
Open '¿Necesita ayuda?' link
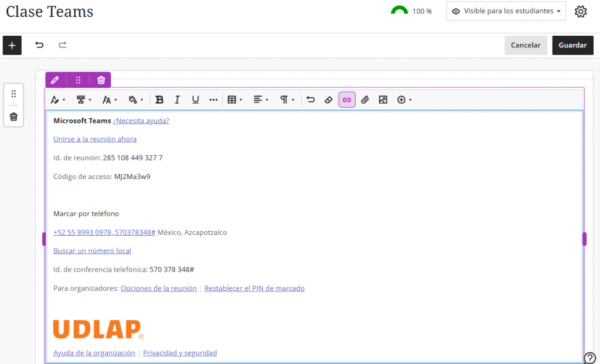click(x=141, y=121)
